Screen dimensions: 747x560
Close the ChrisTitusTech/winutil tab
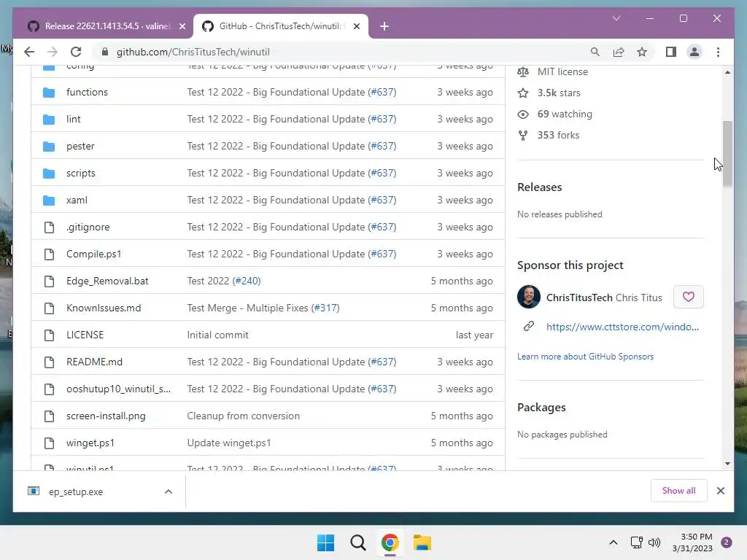click(x=356, y=26)
